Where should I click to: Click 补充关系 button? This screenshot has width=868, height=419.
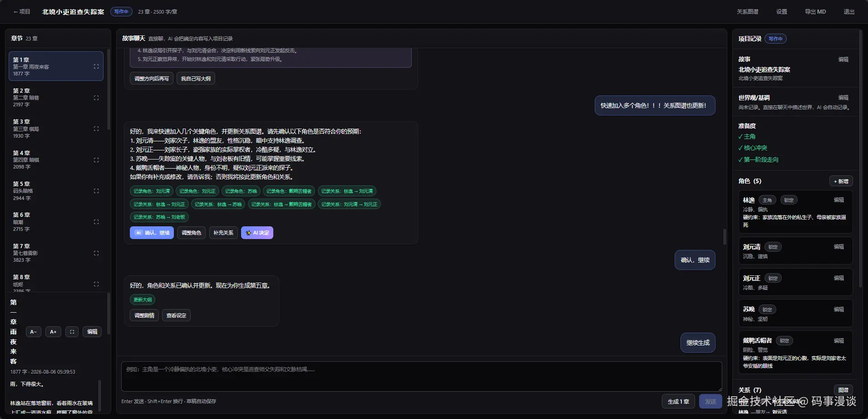(223, 233)
